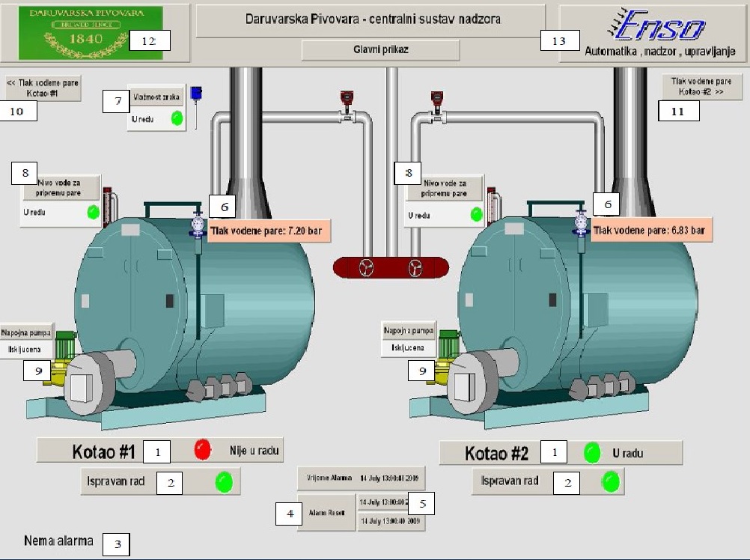
Task: Click water level gauge beside Kotao #2
Action: pos(493,206)
